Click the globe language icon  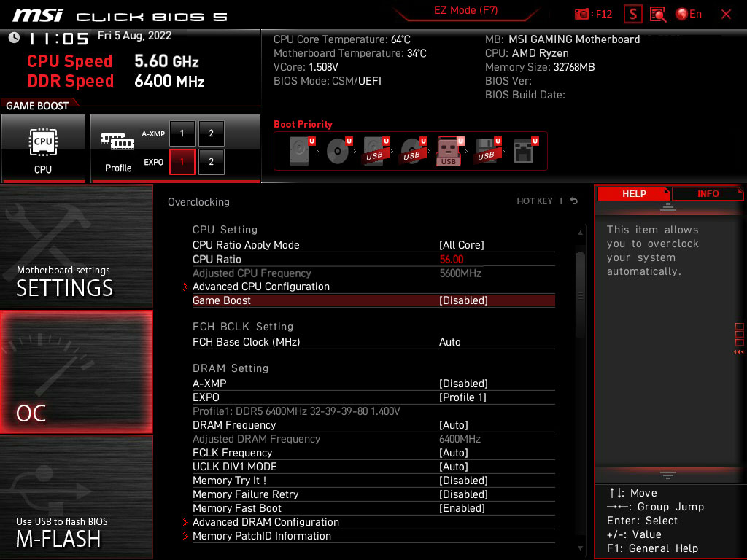tap(682, 14)
